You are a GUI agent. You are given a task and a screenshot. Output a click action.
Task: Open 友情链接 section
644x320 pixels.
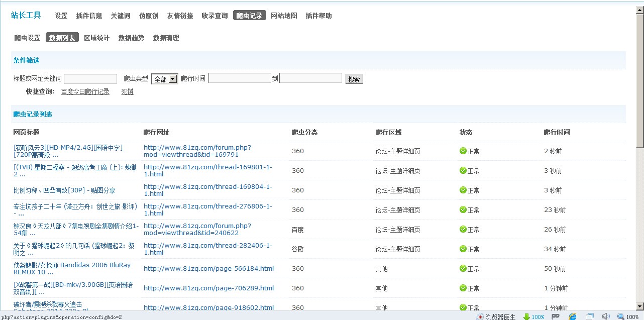pos(180,16)
